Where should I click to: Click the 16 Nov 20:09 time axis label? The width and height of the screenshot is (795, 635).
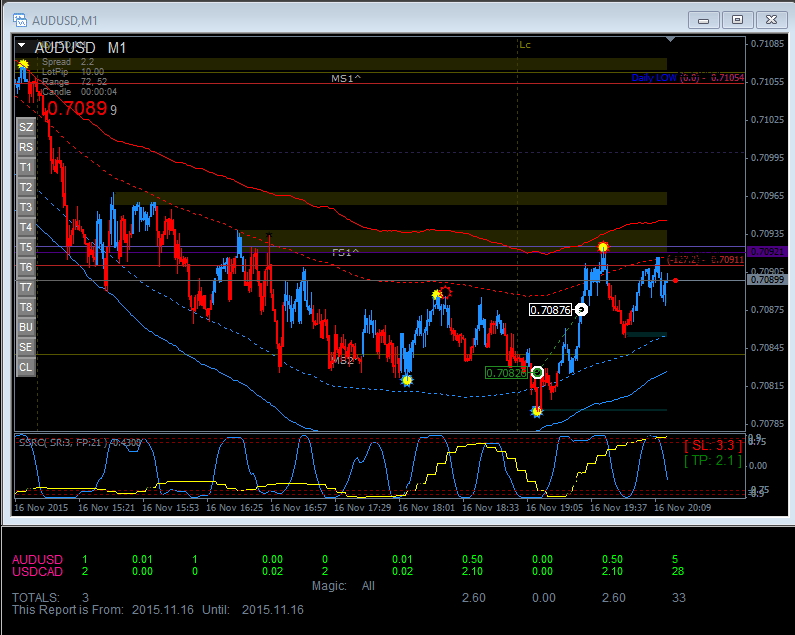pos(682,507)
